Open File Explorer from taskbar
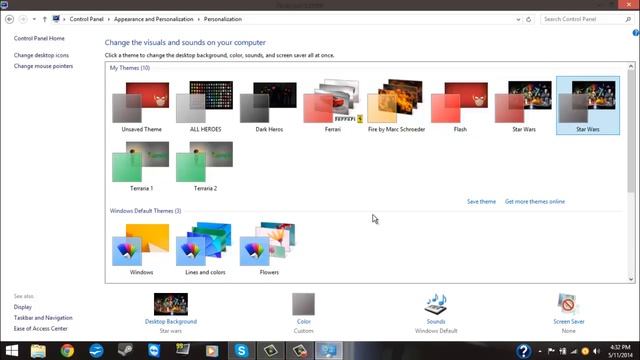This screenshot has height=360, width=640. pos(38,351)
